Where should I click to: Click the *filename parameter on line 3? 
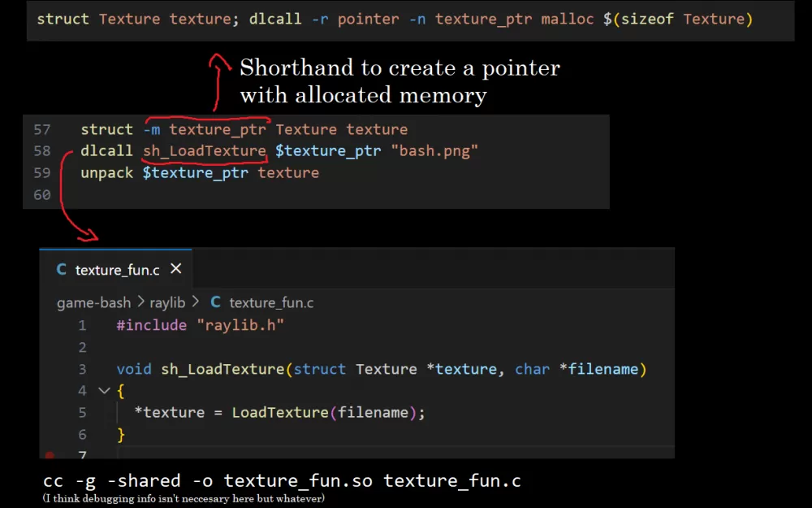click(598, 369)
